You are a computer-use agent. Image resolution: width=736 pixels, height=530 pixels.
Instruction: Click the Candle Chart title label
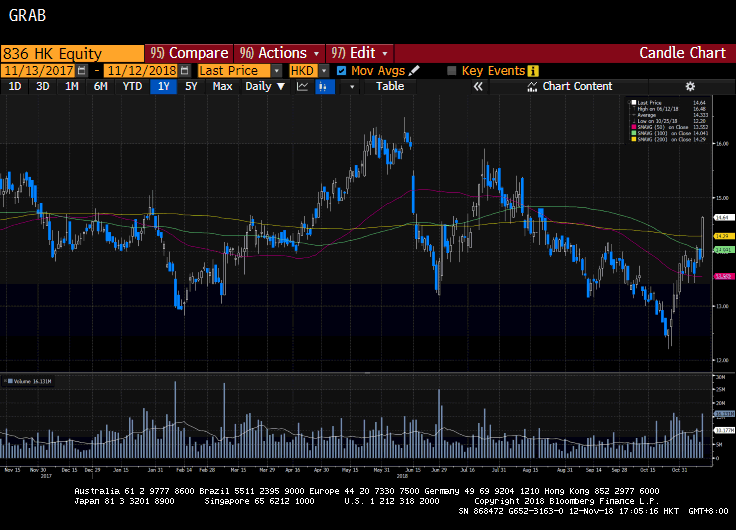[682, 53]
